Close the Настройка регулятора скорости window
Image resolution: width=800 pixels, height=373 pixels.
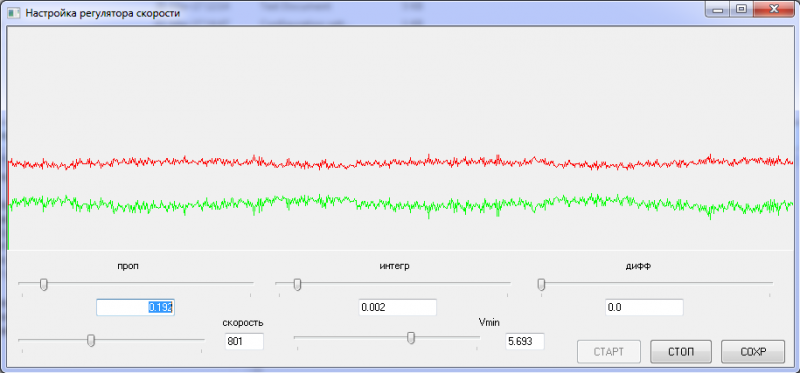(x=773, y=9)
